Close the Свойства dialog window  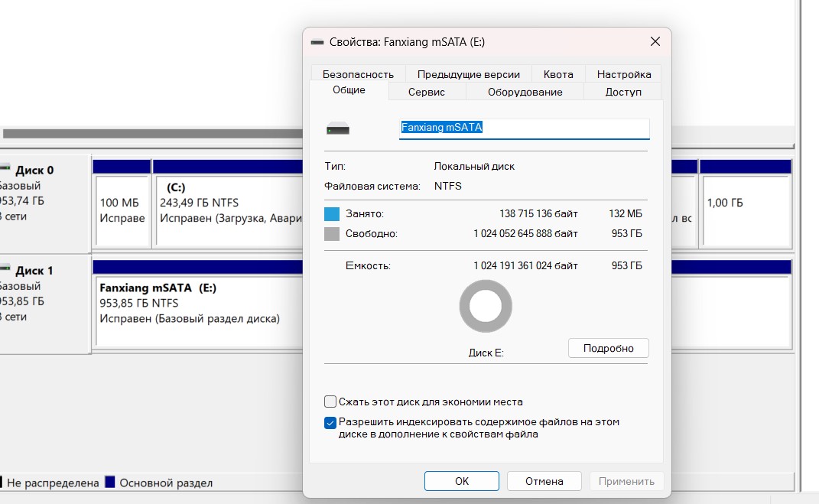point(655,42)
